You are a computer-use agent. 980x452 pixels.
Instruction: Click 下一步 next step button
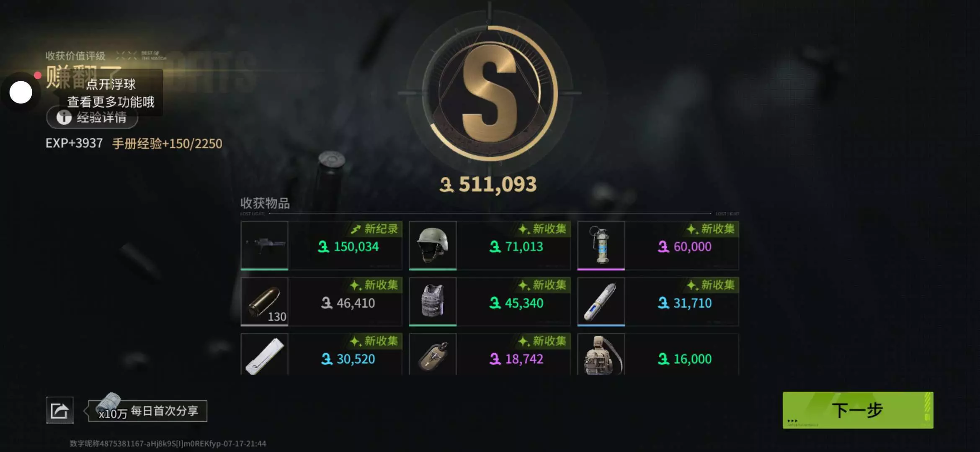(858, 410)
